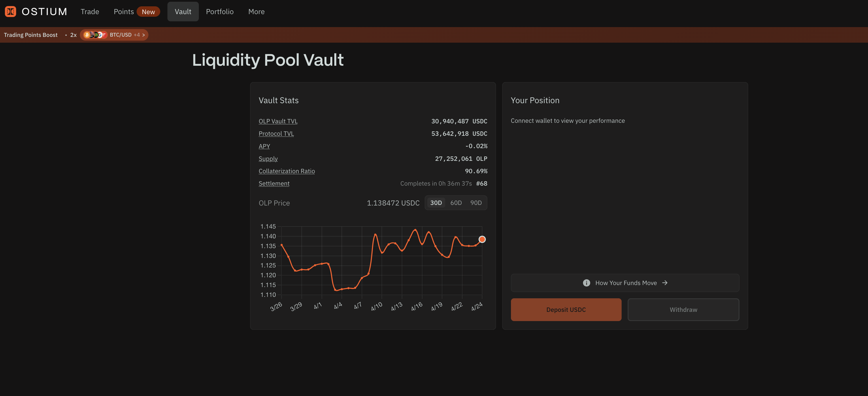Click the arrow icon after How Your Funds Move
The width and height of the screenshot is (868, 396).
(x=665, y=283)
